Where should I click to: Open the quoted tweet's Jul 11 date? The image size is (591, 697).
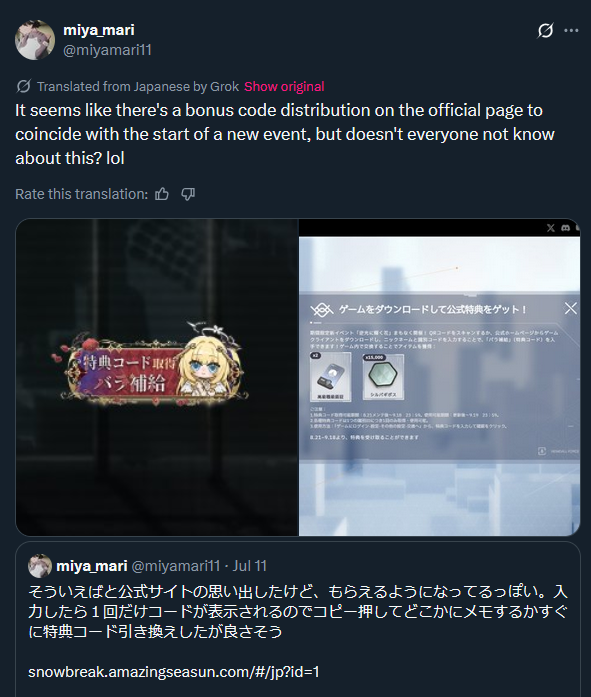250,565
